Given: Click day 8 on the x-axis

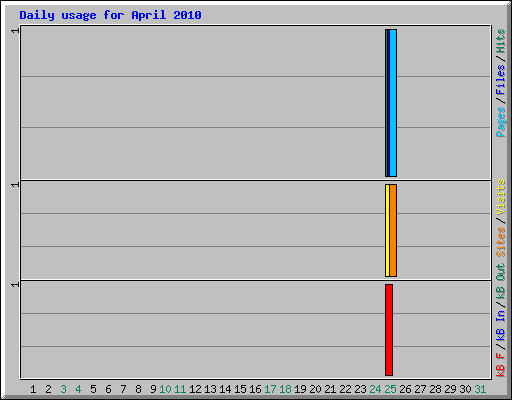Looking at the screenshot, I should coord(138,389).
